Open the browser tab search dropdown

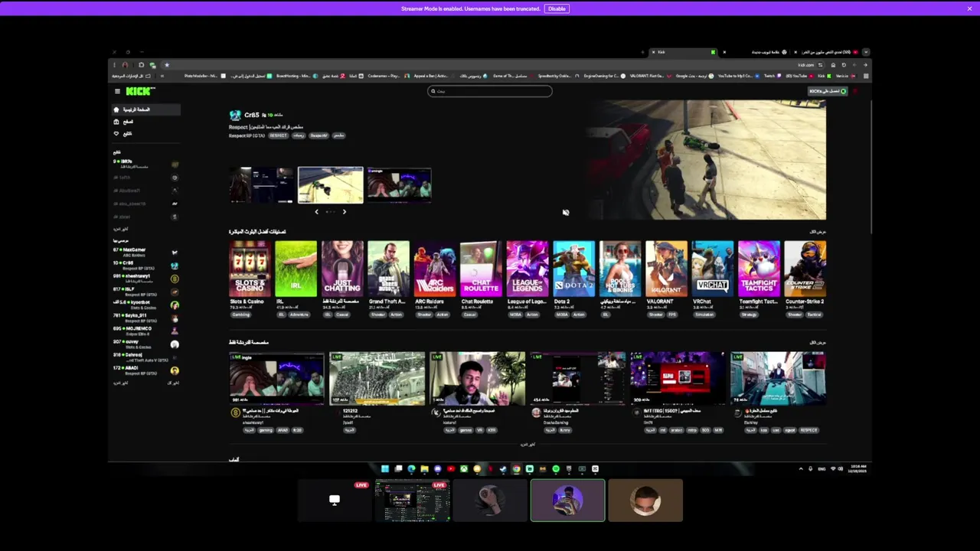tap(865, 52)
